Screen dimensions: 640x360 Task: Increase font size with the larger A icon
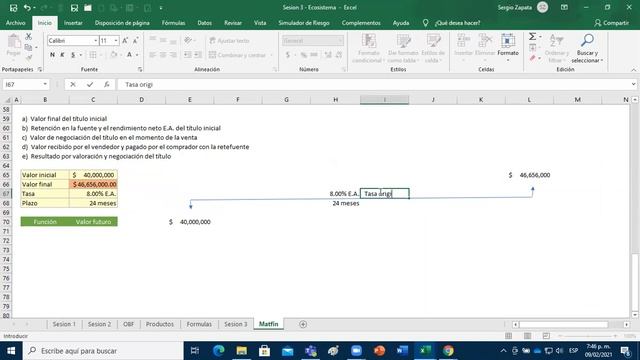pyautogui.click(x=125, y=40)
